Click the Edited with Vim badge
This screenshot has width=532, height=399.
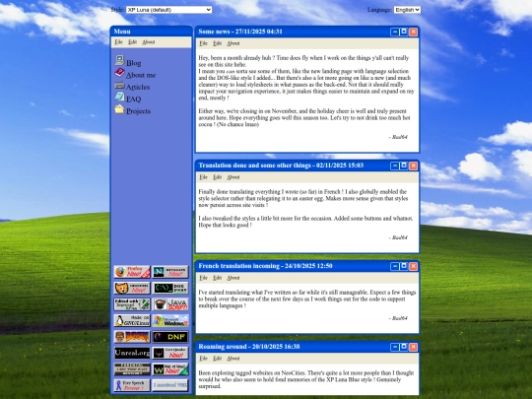[x=132, y=304]
